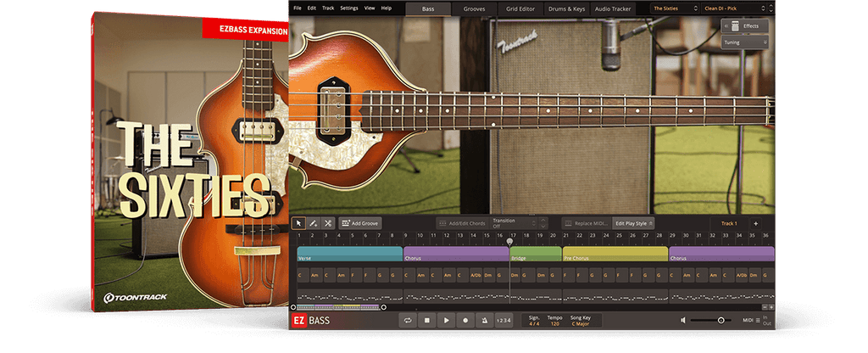The height and width of the screenshot is (353, 868).
Task: Select the Verse song block
Action: 349,254
